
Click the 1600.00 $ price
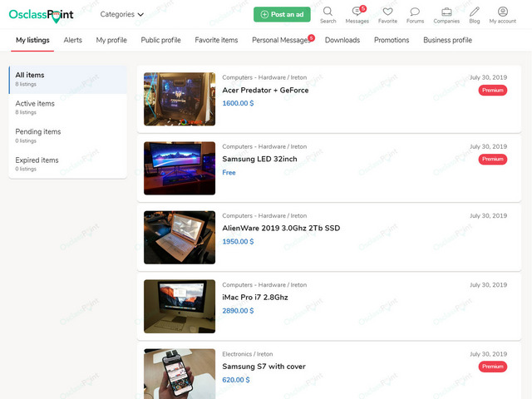(x=238, y=103)
